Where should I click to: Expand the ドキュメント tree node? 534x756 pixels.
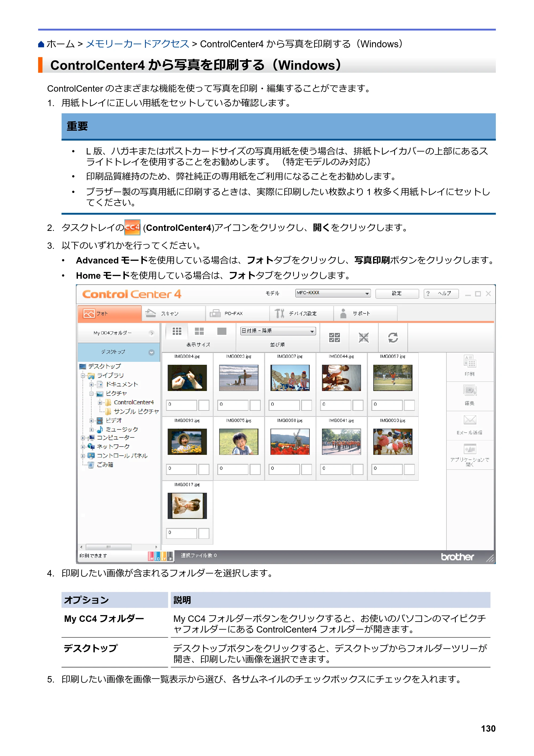tap(92, 385)
